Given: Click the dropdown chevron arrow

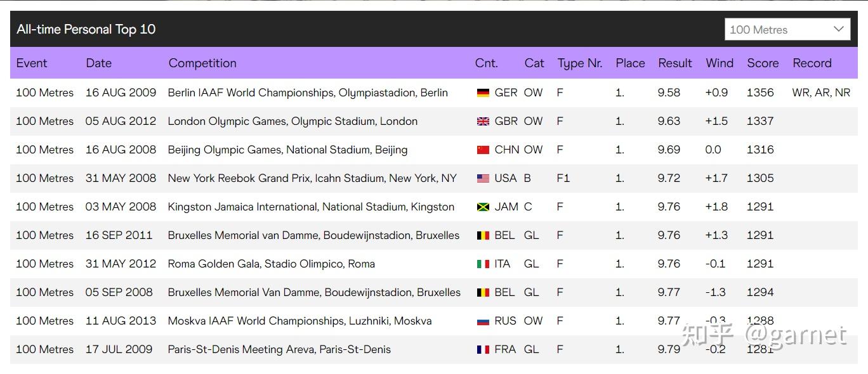Looking at the screenshot, I should 838,29.
